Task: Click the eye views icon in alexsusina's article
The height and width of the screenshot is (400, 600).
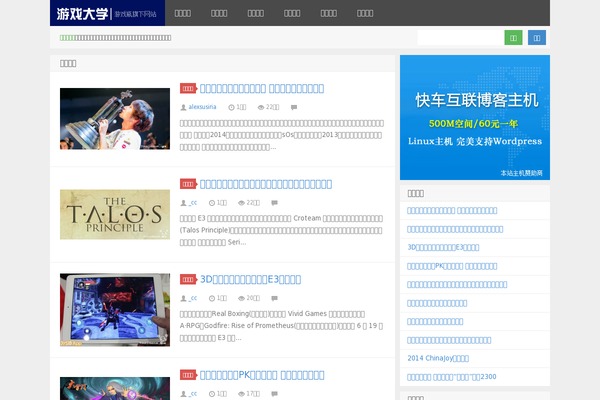Action: coord(261,107)
